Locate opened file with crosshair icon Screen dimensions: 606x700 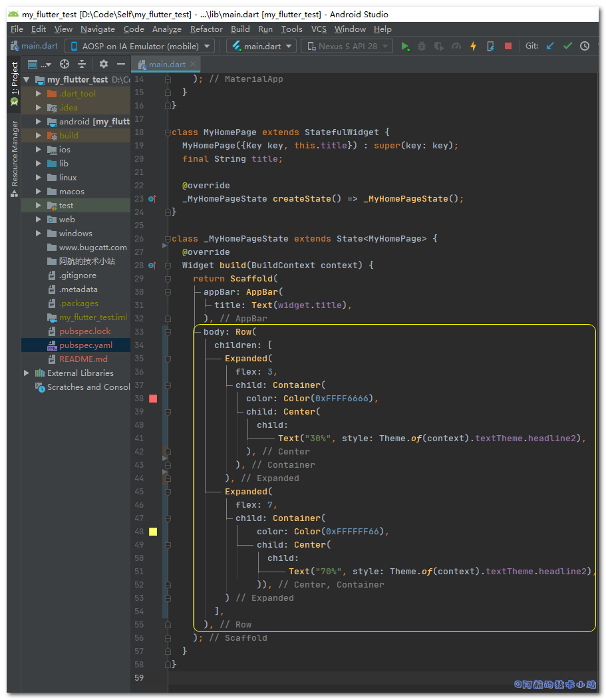tap(65, 64)
